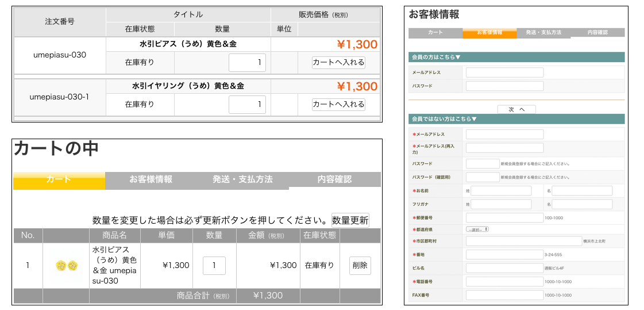Focus メールアドレス(再入力) confirmation field

(505, 148)
